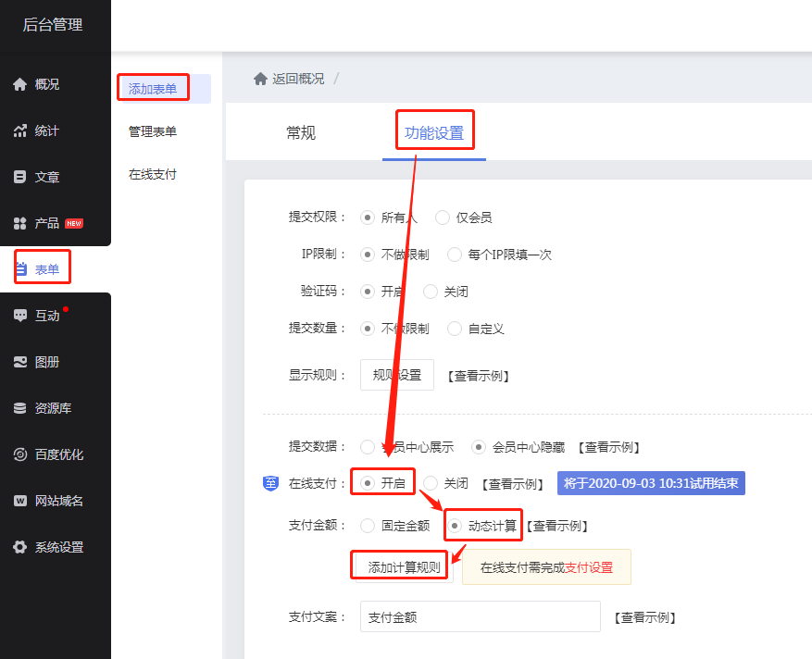The image size is (812, 659).
Task: Open 资源库 in the sidebar
Action: pos(53,408)
